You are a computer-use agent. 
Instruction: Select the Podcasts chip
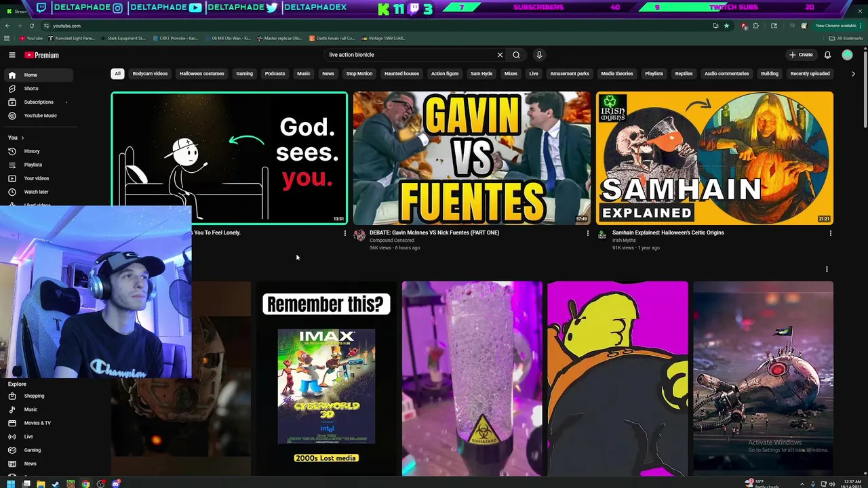tap(275, 74)
